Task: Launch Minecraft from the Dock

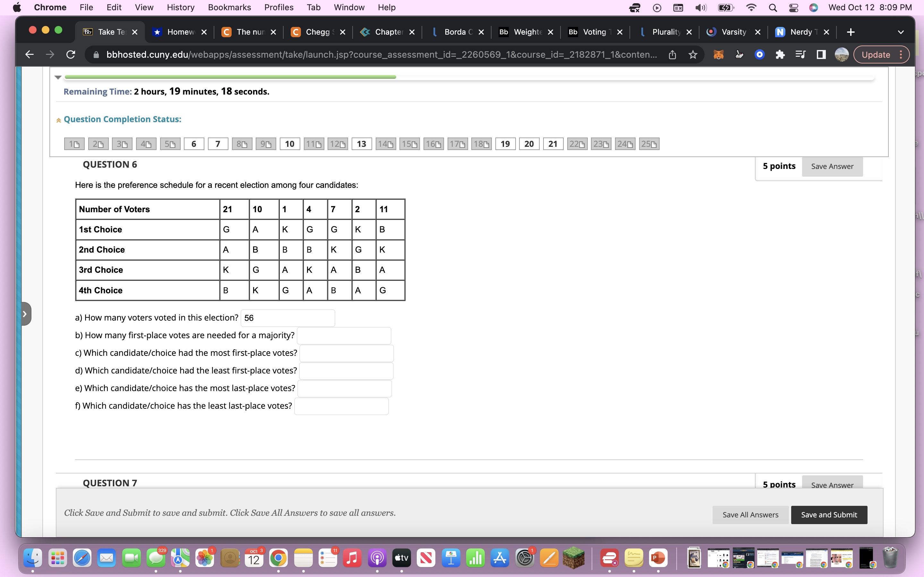Action: click(x=574, y=557)
